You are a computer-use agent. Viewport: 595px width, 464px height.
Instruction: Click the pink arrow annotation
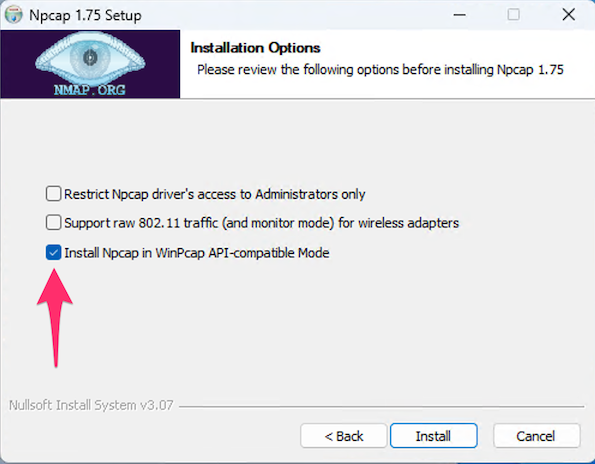55,318
